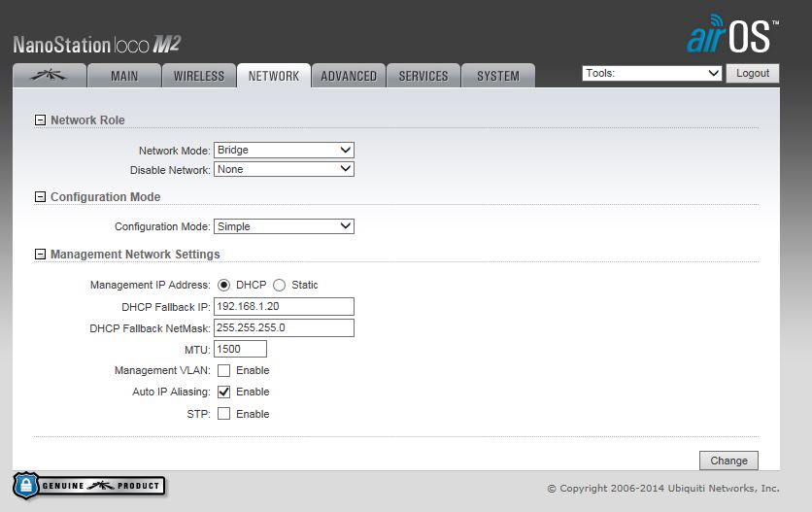The width and height of the screenshot is (812, 512).
Task: Select the Static radio button
Action: coord(279,285)
